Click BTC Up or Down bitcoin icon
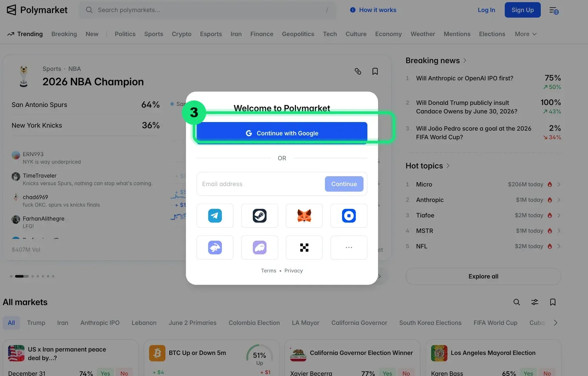 point(157,353)
